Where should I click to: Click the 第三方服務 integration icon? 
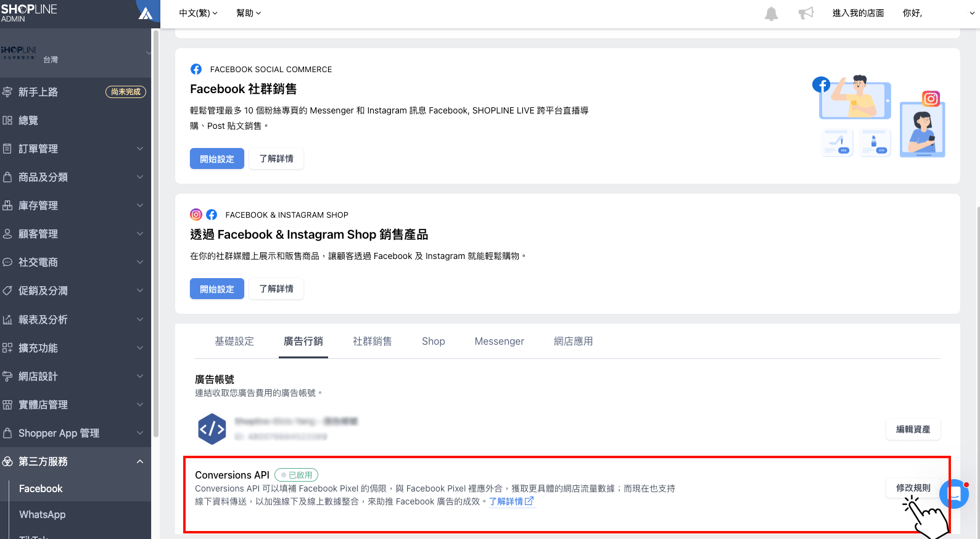[7, 461]
